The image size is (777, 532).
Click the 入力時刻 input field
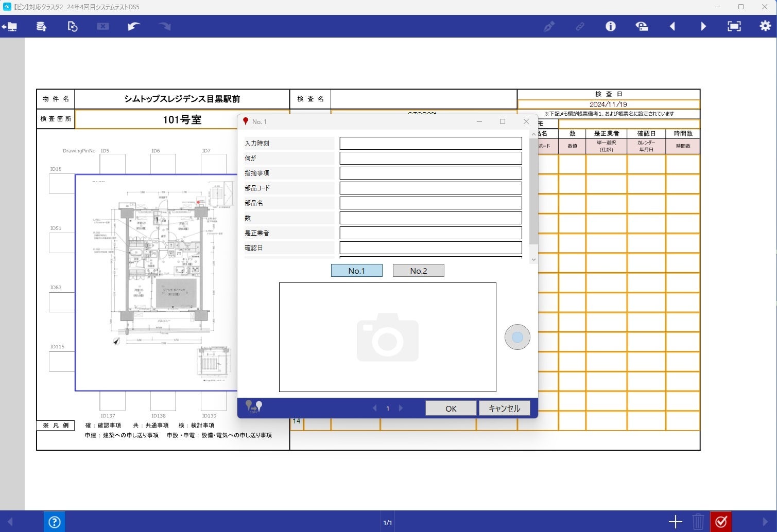click(x=430, y=144)
